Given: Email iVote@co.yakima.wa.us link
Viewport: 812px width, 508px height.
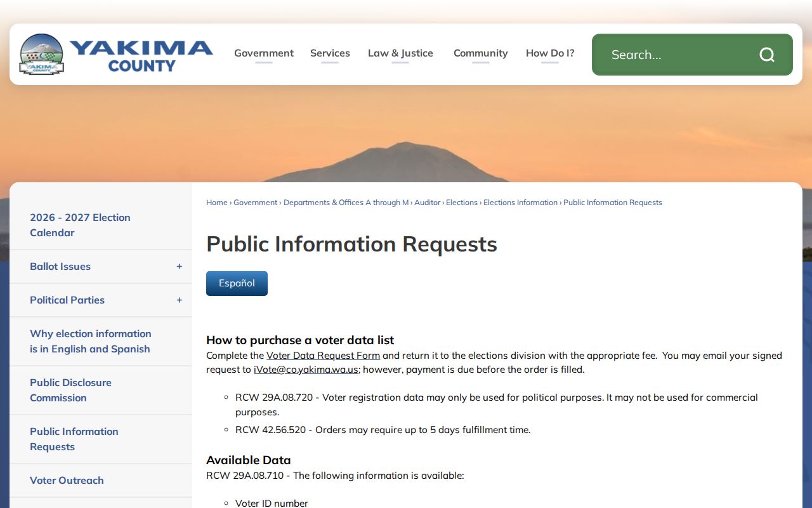Looking at the screenshot, I should point(306,370).
